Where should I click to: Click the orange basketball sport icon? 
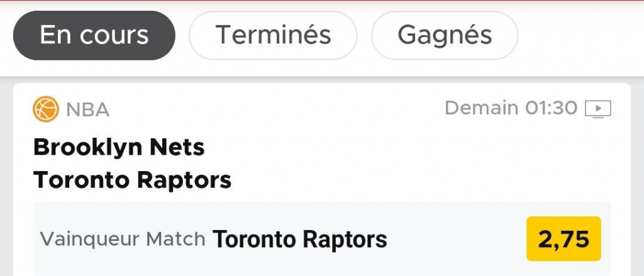pos(46,109)
